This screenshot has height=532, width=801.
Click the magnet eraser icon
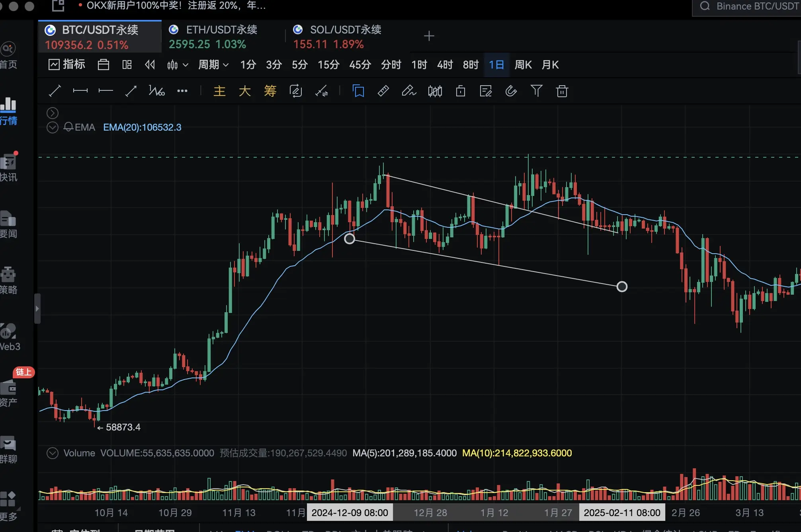coord(511,91)
